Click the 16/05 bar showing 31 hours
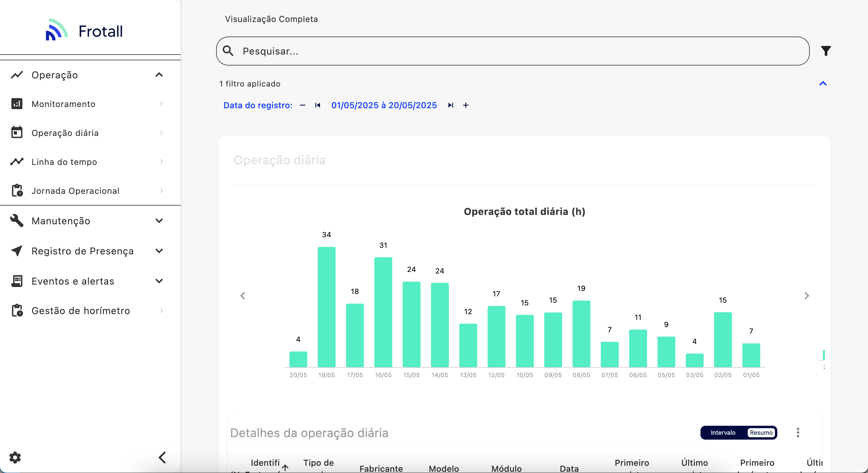 point(383,312)
